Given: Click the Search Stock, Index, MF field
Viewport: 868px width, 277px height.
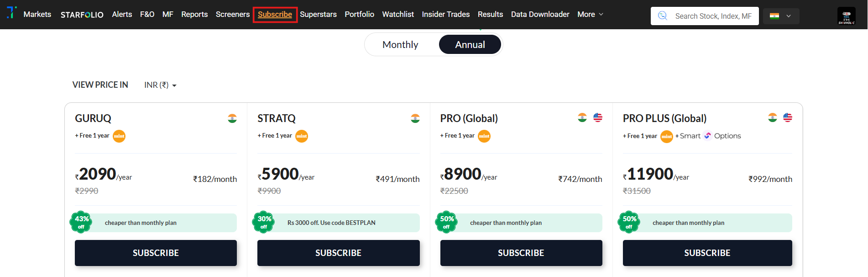Looking at the screenshot, I should pos(713,16).
